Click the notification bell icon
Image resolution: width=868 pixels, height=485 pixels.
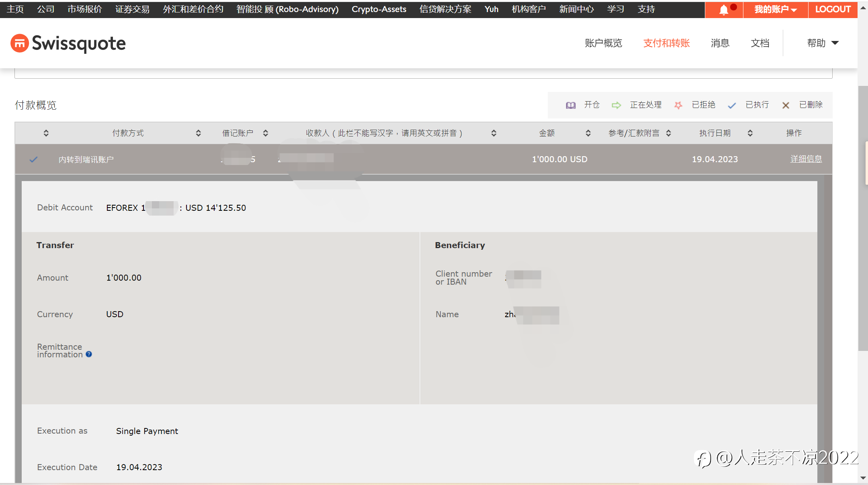point(724,9)
